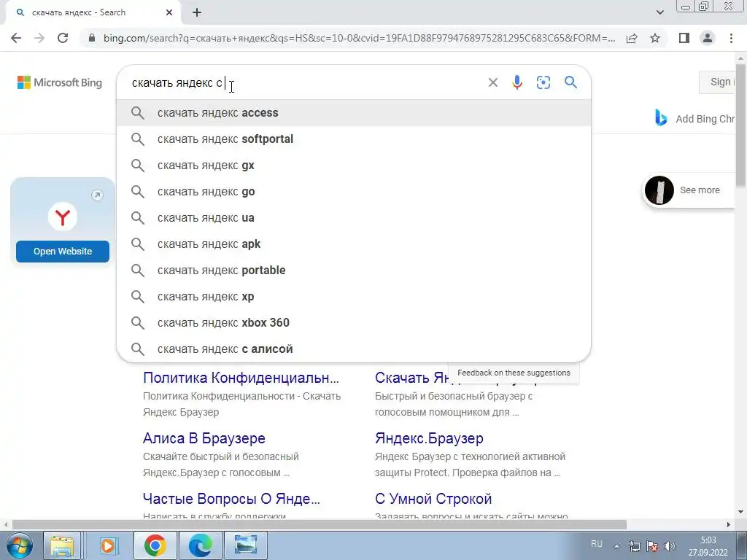Screen dimensions: 747x560
Task: Click the external link arrow on Yandex card
Action: pyautogui.click(x=97, y=195)
